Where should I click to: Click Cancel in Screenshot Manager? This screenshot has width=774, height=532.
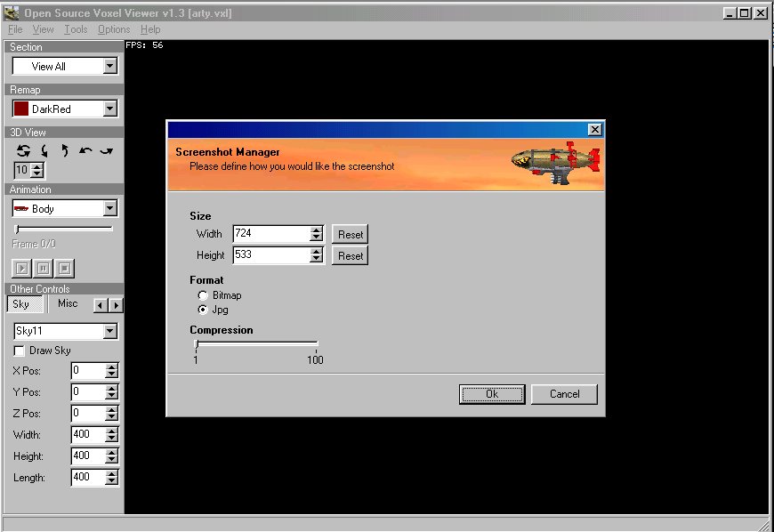point(564,394)
